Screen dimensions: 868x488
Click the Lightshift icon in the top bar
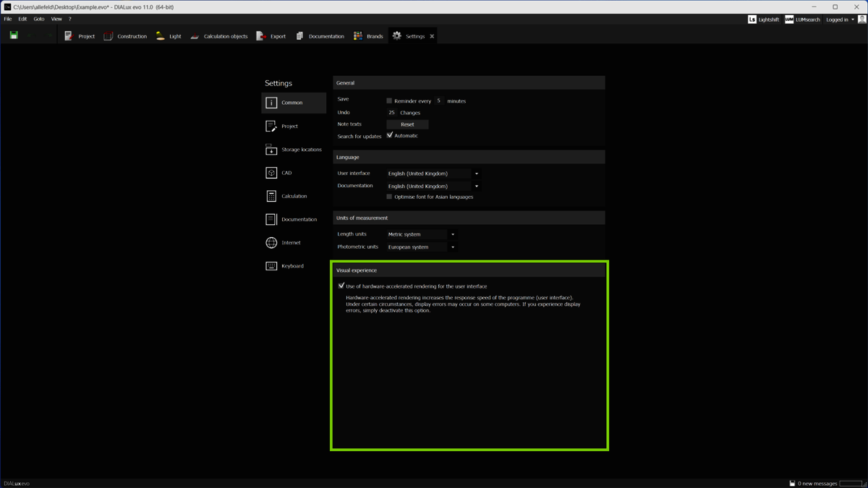click(752, 20)
